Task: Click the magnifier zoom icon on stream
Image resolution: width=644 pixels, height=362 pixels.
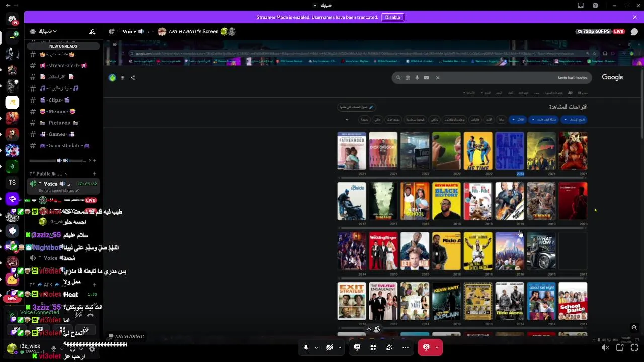Action: (634, 328)
